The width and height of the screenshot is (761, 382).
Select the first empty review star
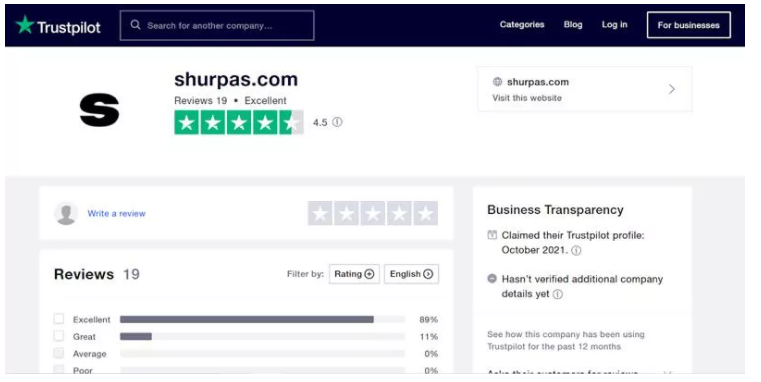click(x=320, y=214)
